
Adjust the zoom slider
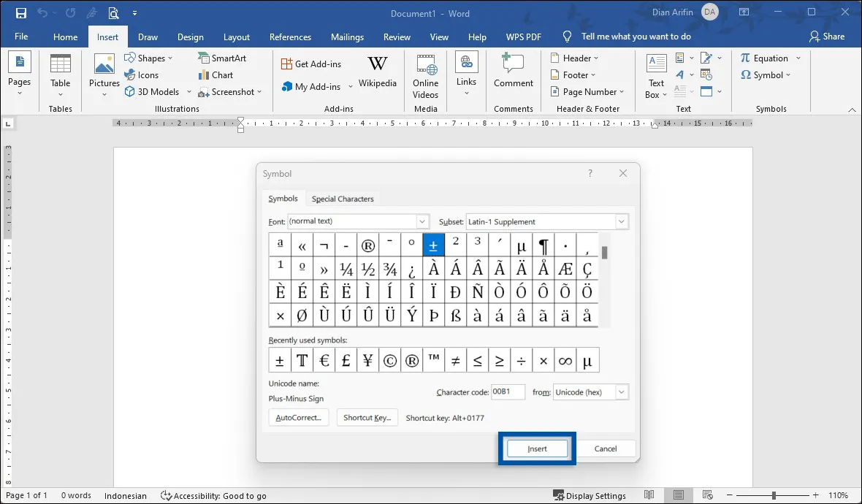(x=772, y=495)
